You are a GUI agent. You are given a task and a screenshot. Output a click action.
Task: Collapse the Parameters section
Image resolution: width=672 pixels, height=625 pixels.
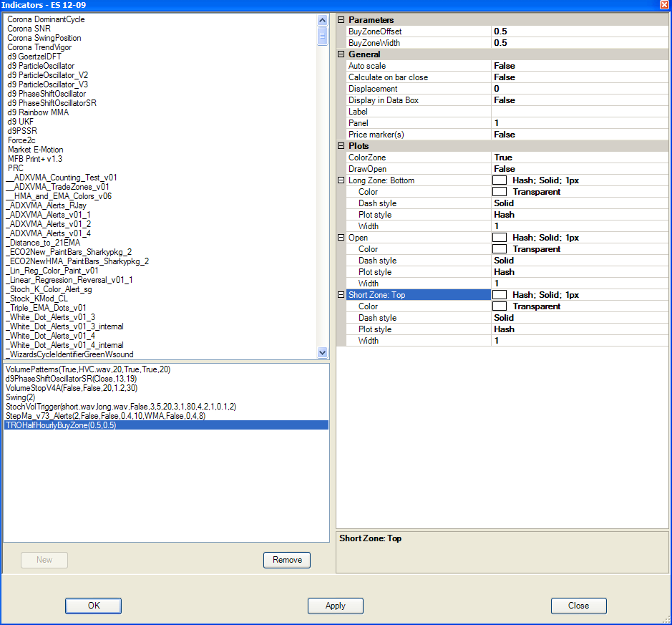click(x=341, y=20)
